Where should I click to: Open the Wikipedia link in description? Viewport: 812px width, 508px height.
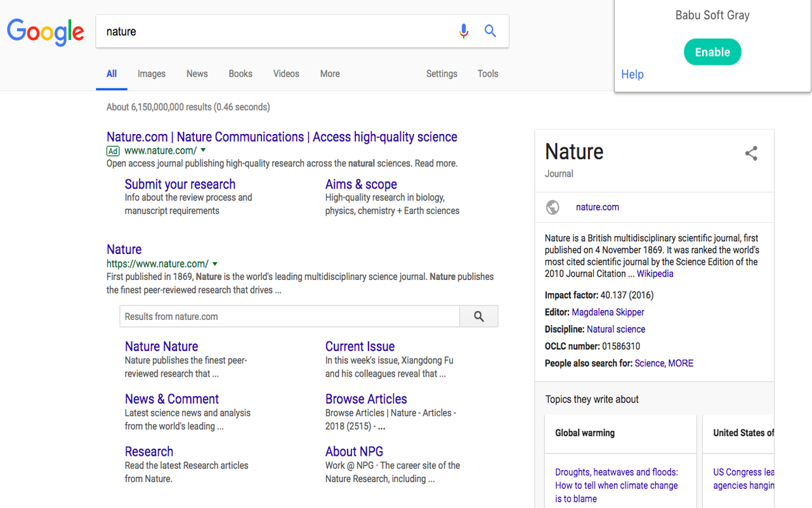[x=655, y=274]
